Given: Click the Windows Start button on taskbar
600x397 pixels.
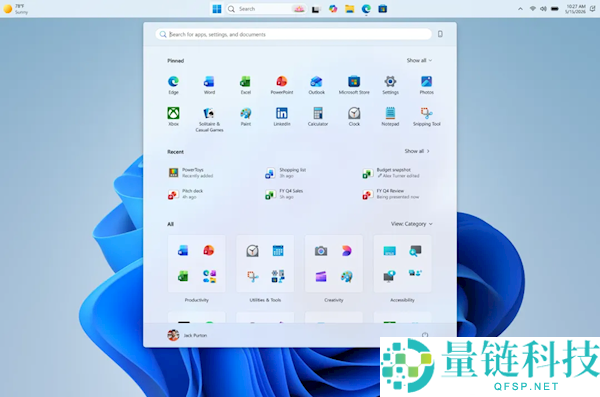Looking at the screenshot, I should [217, 9].
